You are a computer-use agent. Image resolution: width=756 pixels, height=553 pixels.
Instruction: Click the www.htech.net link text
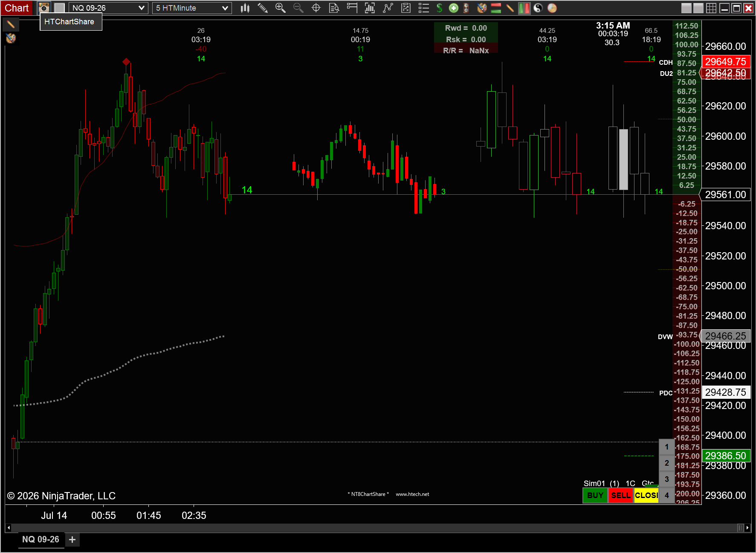(412, 494)
